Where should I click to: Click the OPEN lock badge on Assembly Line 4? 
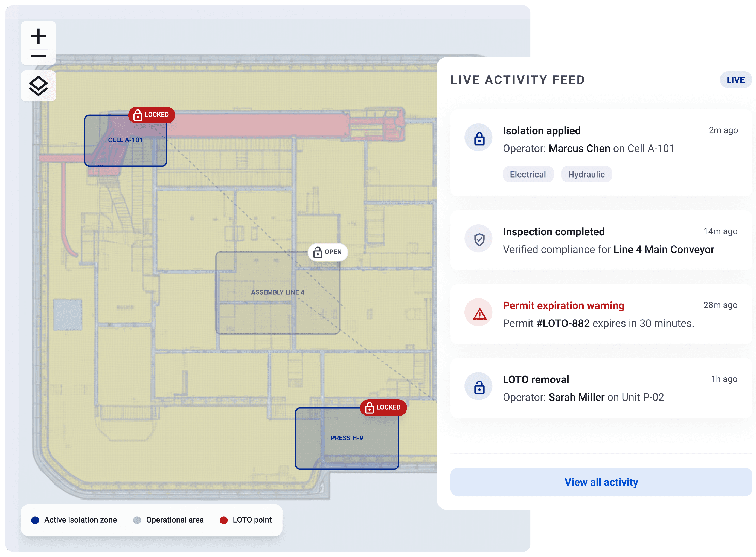[327, 252]
